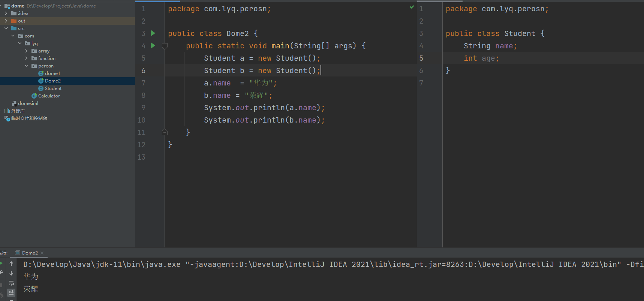This screenshot has width=644, height=301.
Task: Click the project path D:\Develop\Projects\Java\dome
Action: point(61,6)
